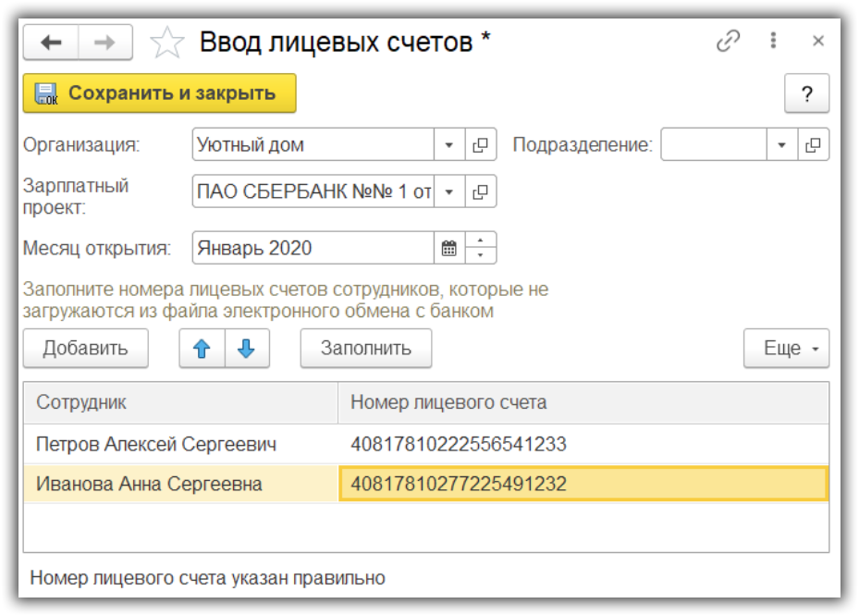
Task: Click the back navigation arrow
Action: click(51, 43)
